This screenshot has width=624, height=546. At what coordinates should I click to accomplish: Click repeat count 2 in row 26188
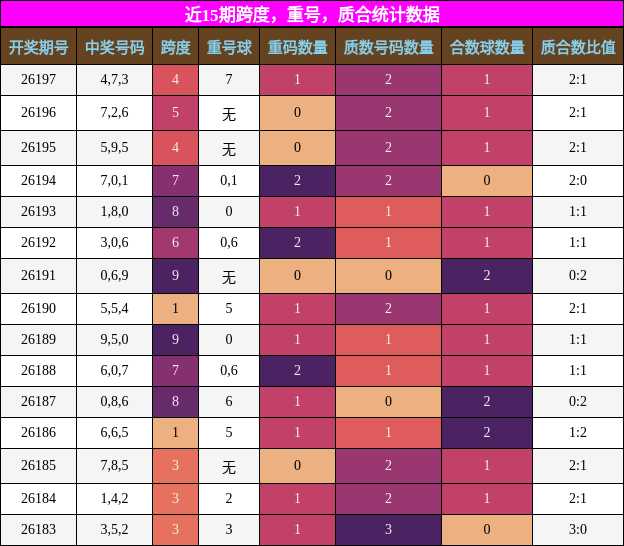click(x=297, y=370)
